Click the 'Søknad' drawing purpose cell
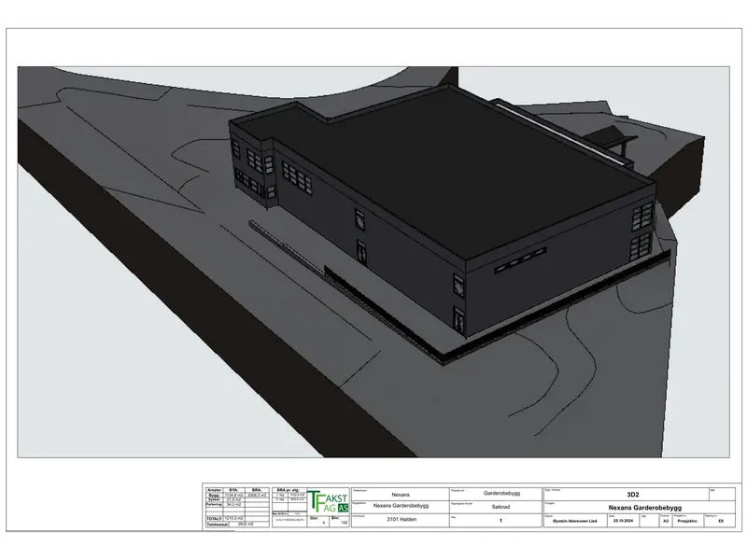The image size is (747, 560). [x=496, y=507]
